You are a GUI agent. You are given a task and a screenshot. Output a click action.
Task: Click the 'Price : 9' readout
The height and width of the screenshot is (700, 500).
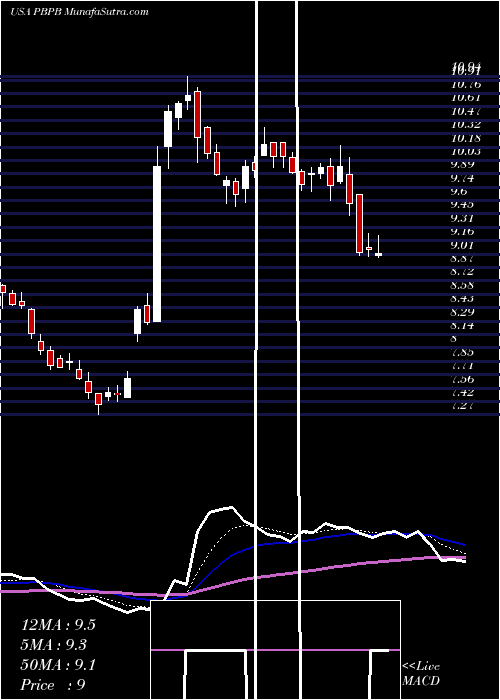(x=53, y=685)
